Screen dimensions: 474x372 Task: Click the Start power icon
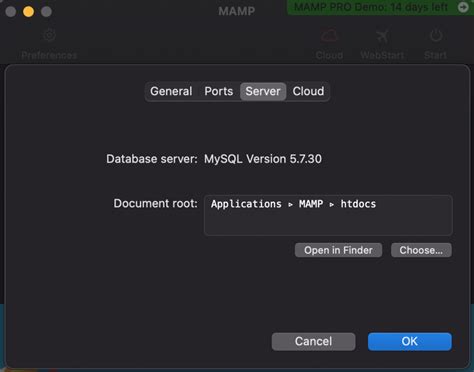click(x=436, y=35)
